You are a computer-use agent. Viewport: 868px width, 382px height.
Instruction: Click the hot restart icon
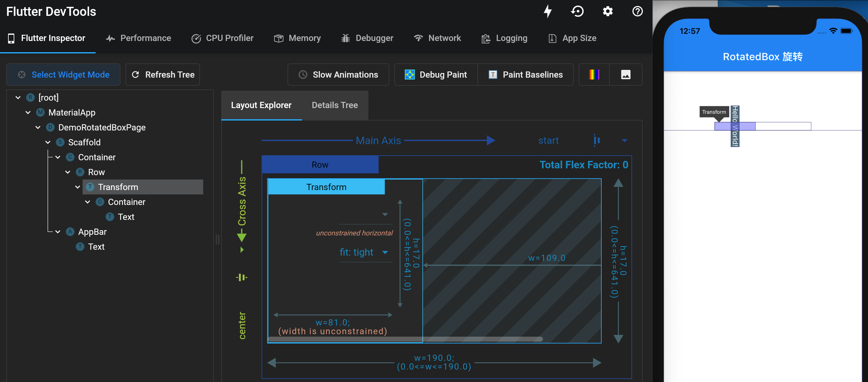(x=577, y=11)
